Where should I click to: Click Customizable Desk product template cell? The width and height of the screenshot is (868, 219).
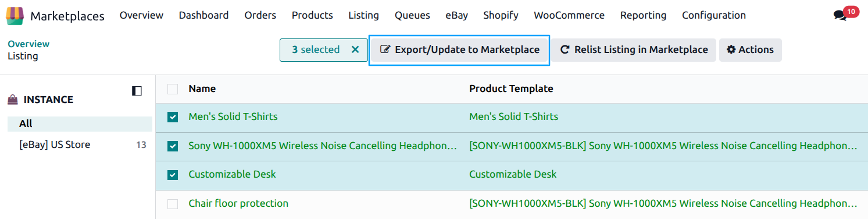513,174
